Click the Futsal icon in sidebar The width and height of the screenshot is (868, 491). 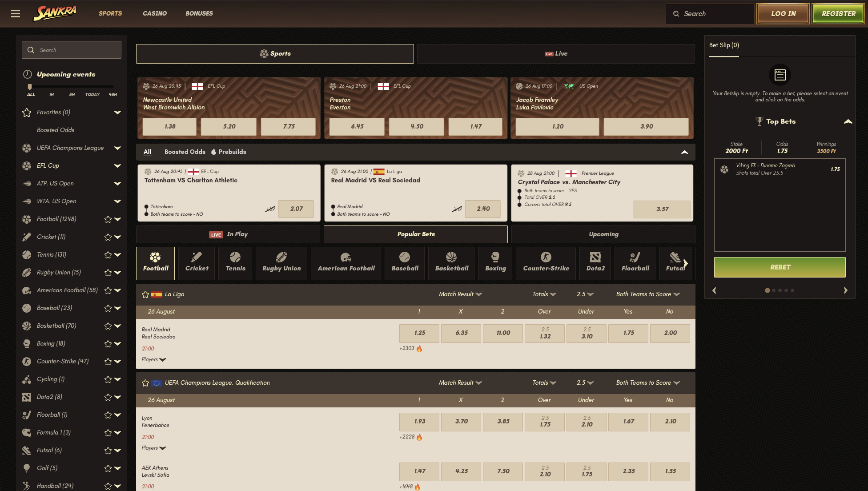pyautogui.click(x=27, y=451)
